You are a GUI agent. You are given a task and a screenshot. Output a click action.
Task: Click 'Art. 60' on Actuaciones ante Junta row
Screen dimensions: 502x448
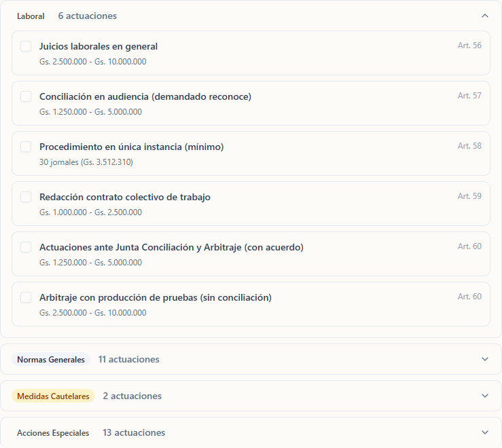(469, 246)
